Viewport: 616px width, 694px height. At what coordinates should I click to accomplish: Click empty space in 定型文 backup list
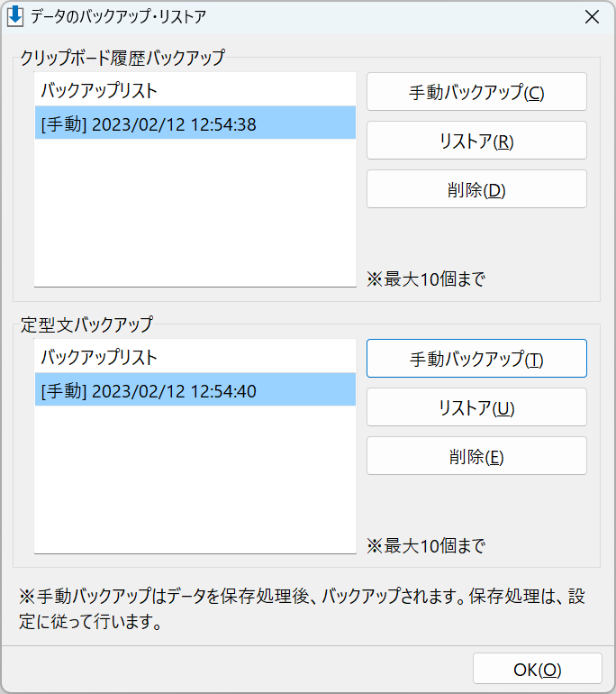pos(195,479)
